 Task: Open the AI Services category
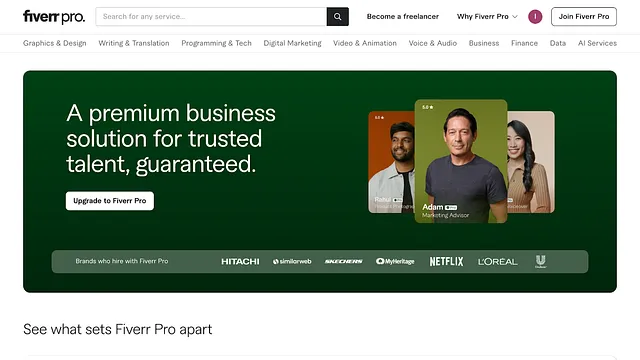[597, 43]
